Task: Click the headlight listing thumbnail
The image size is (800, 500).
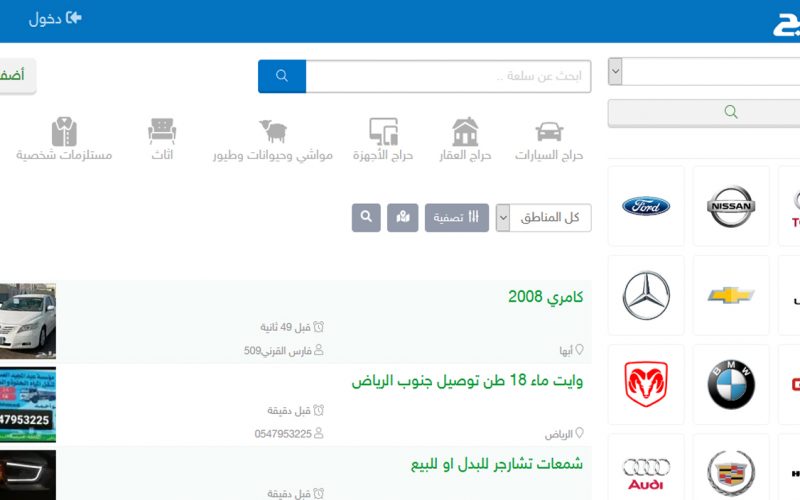Action: (28, 475)
